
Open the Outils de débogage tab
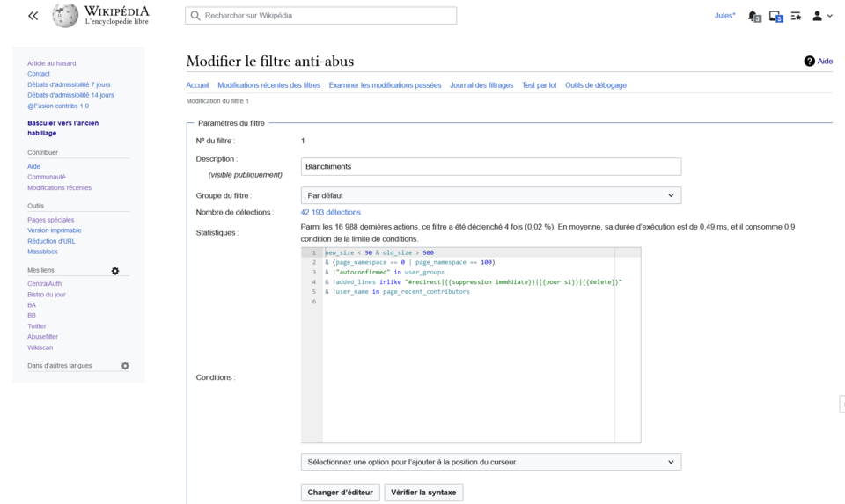click(x=596, y=85)
